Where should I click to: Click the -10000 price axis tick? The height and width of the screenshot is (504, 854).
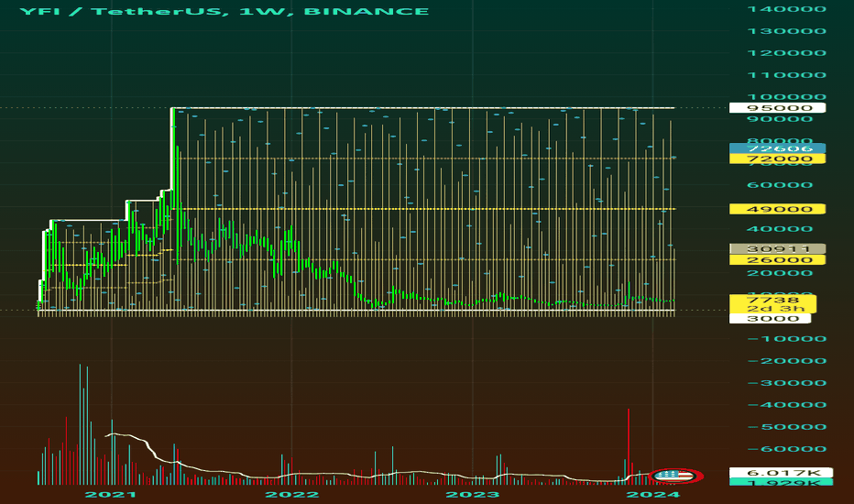[x=787, y=339]
